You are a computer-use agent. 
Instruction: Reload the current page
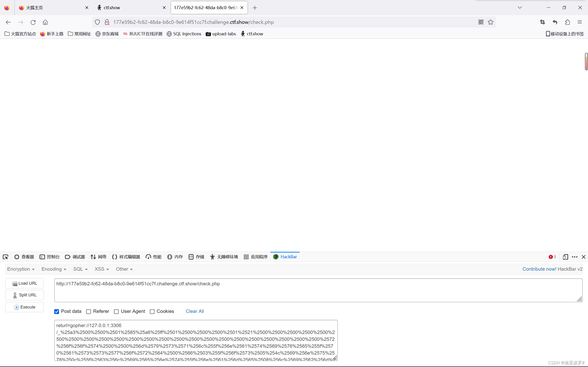pos(33,22)
